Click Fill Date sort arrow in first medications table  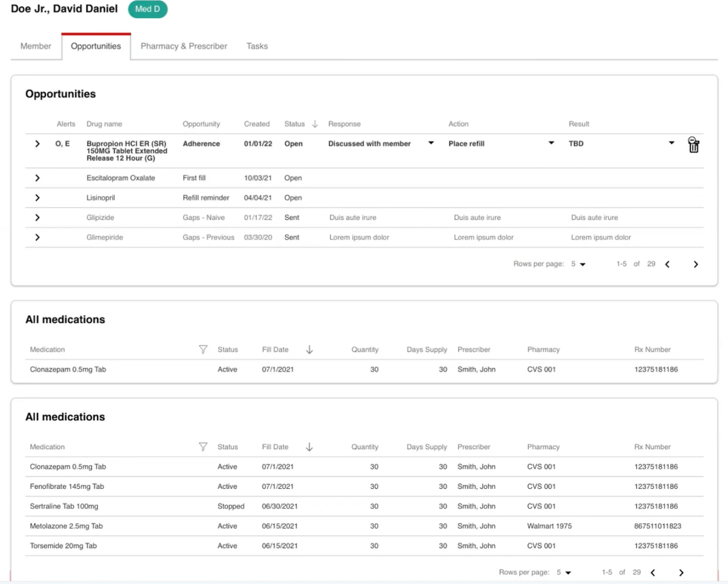(x=309, y=350)
